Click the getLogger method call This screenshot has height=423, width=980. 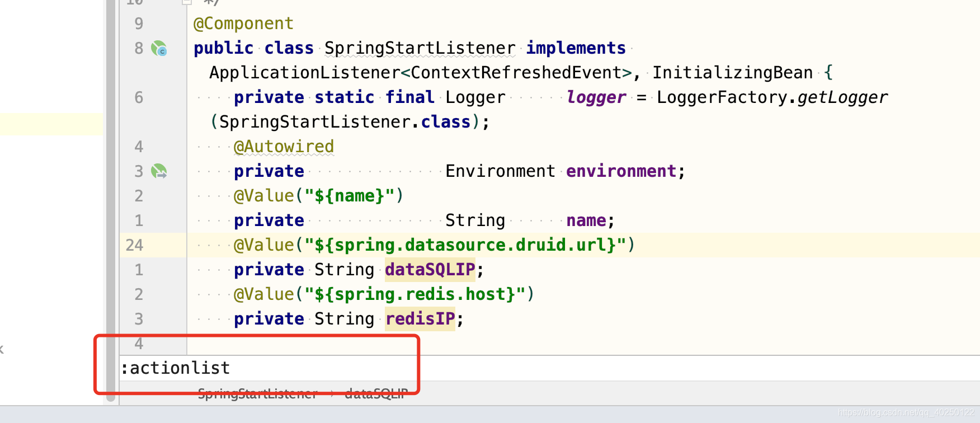[842, 97]
